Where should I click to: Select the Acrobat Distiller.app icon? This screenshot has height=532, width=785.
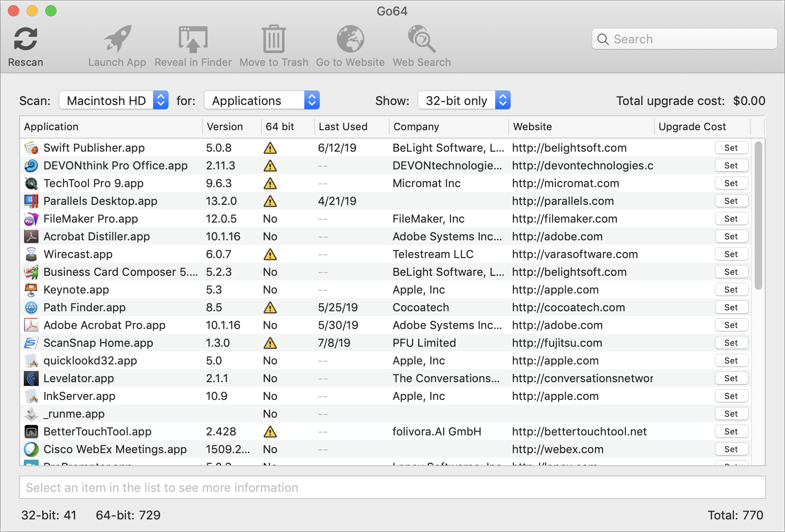31,237
